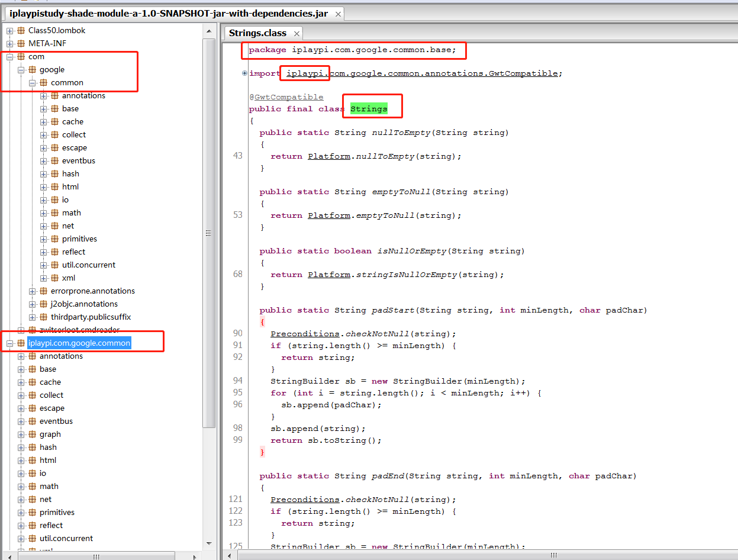Open Preconditions link on line 90

305,334
